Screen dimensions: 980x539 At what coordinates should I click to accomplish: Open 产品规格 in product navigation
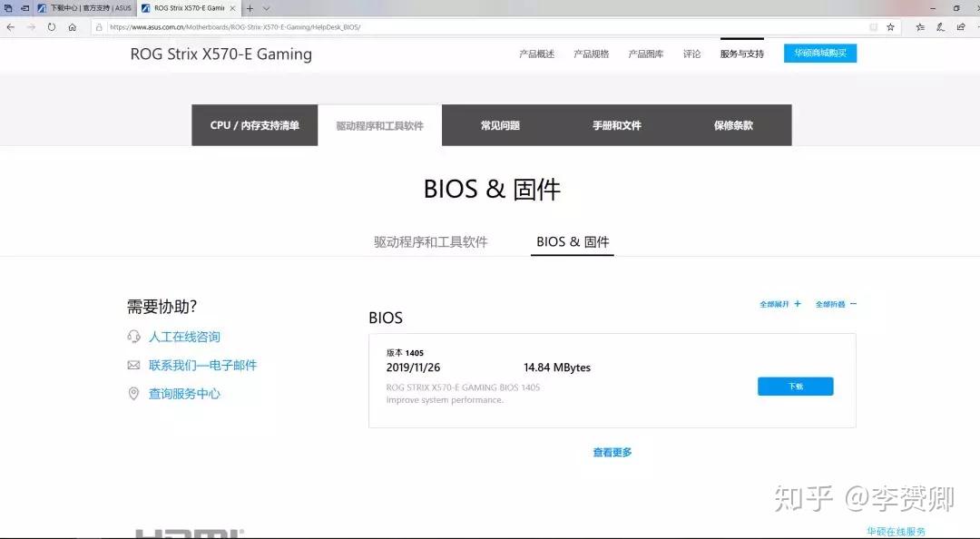click(592, 54)
